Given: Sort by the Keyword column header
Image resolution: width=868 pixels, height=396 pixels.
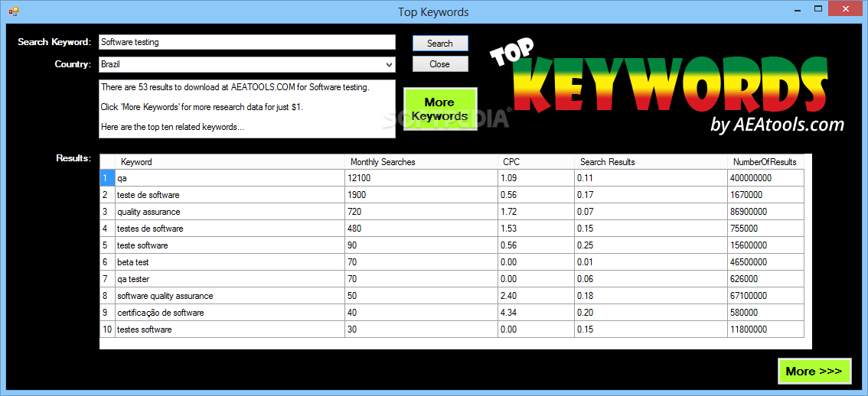Looking at the screenshot, I should pyautogui.click(x=230, y=162).
